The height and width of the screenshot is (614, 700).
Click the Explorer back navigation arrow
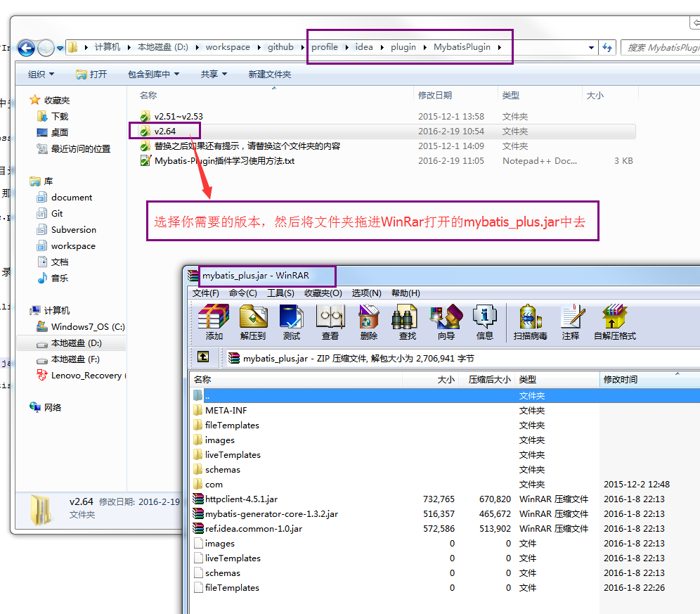pos(26,48)
